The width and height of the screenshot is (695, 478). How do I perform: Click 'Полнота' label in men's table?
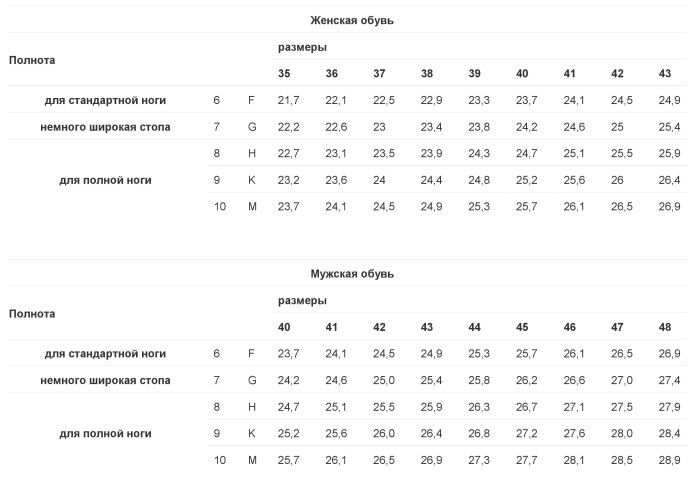click(32, 314)
